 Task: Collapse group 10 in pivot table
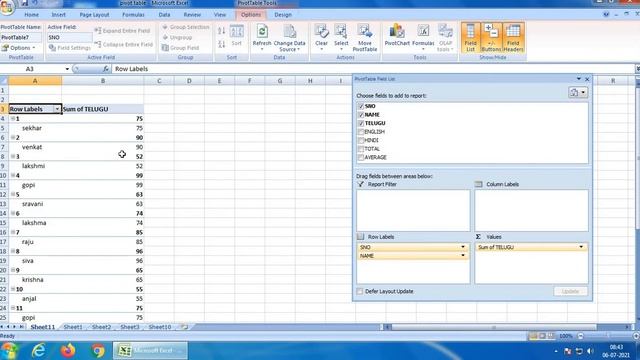13,289
